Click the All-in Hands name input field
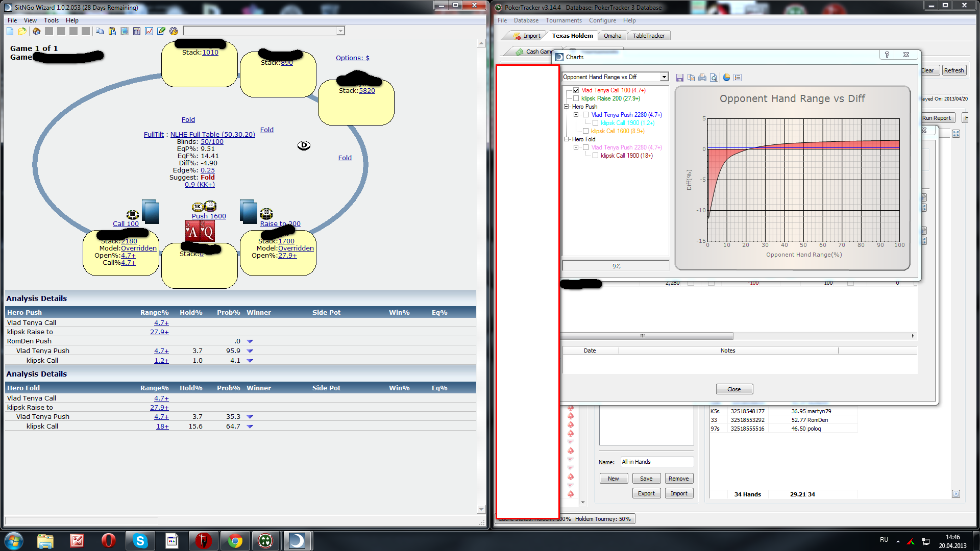 click(x=657, y=462)
